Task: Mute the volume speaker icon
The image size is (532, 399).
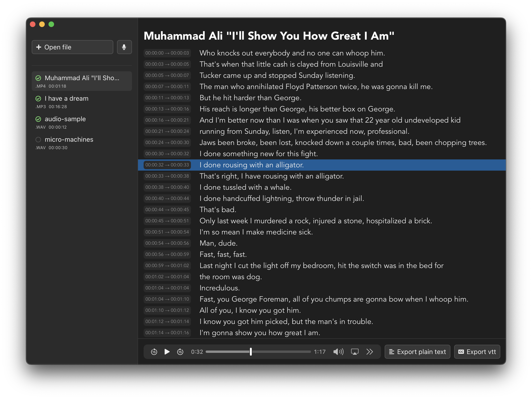Action: pyautogui.click(x=338, y=352)
